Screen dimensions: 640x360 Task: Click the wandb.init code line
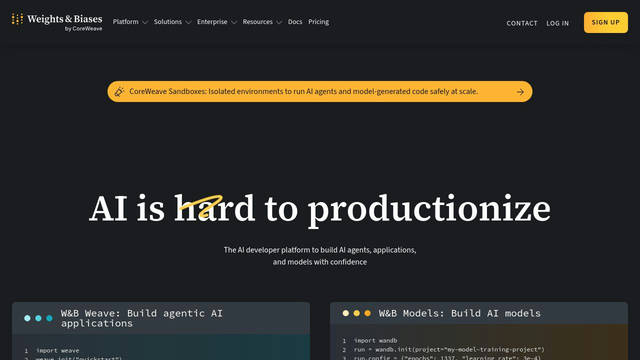click(x=449, y=350)
